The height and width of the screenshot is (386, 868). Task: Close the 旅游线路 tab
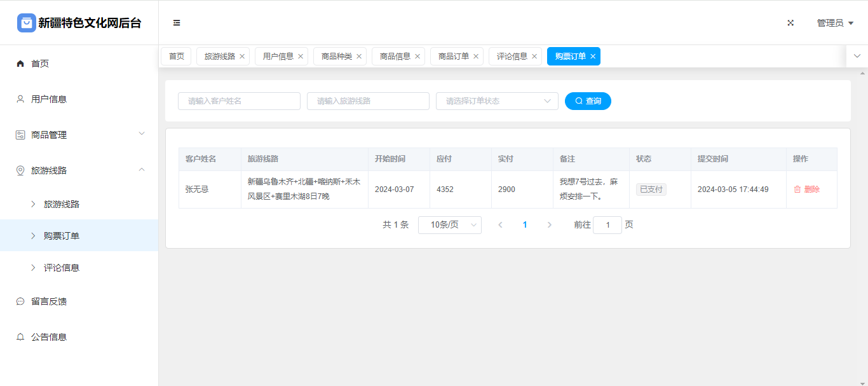coord(242,57)
